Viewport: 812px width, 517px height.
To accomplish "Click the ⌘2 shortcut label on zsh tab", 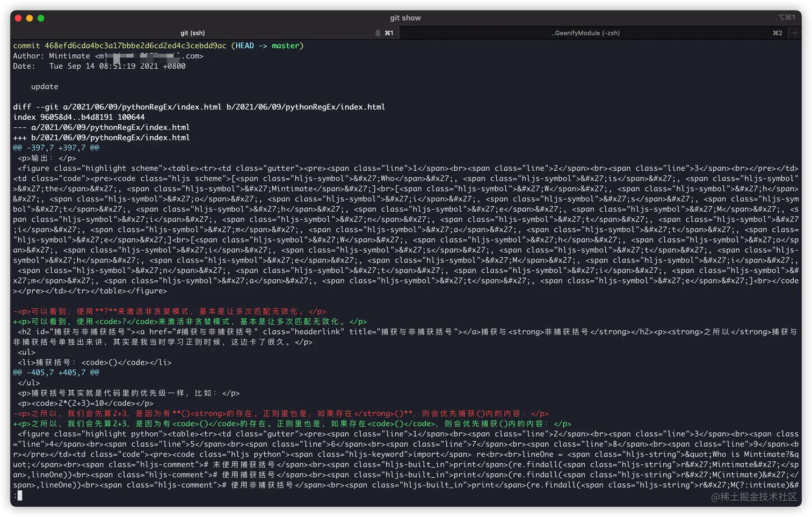I will (777, 33).
